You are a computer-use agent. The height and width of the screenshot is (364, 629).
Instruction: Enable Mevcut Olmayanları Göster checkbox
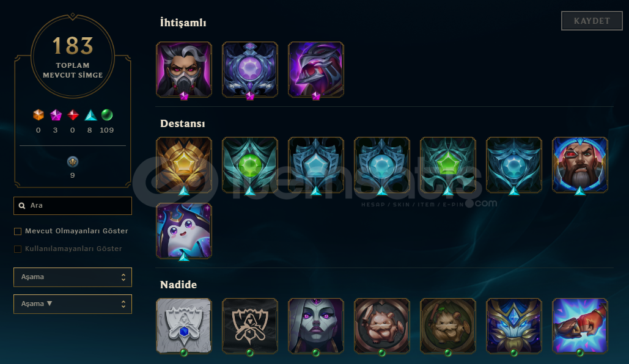pos(18,231)
